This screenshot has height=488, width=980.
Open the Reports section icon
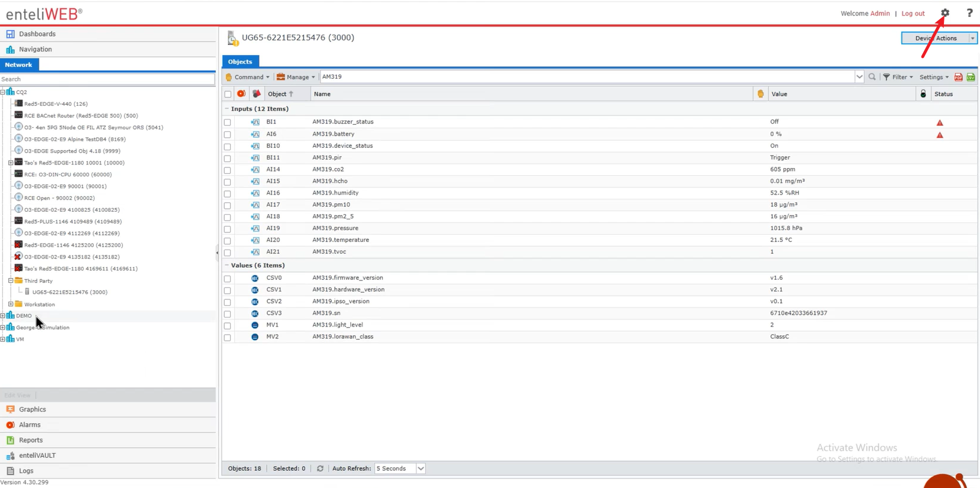[x=10, y=440]
